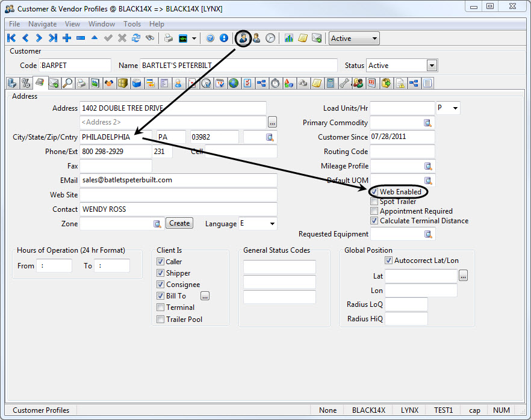Open the Tools menu
Viewport: 531px width, 420px height.
[x=132, y=24]
